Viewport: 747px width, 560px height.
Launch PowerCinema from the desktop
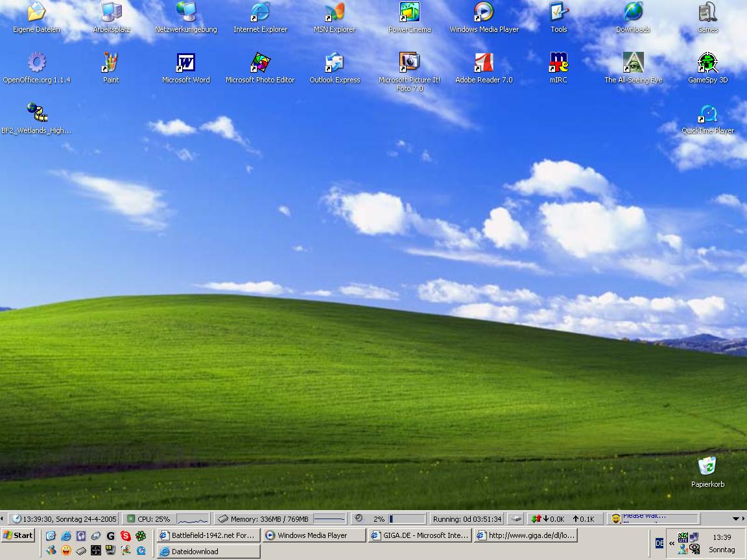[x=409, y=17]
